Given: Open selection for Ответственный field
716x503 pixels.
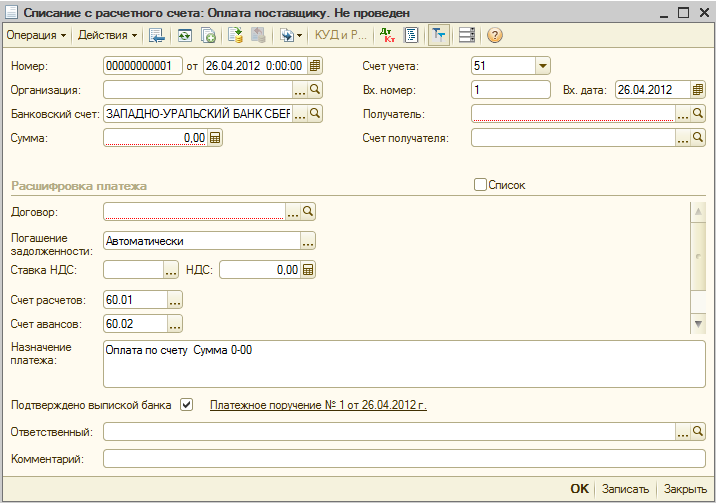Looking at the screenshot, I should (682, 431).
